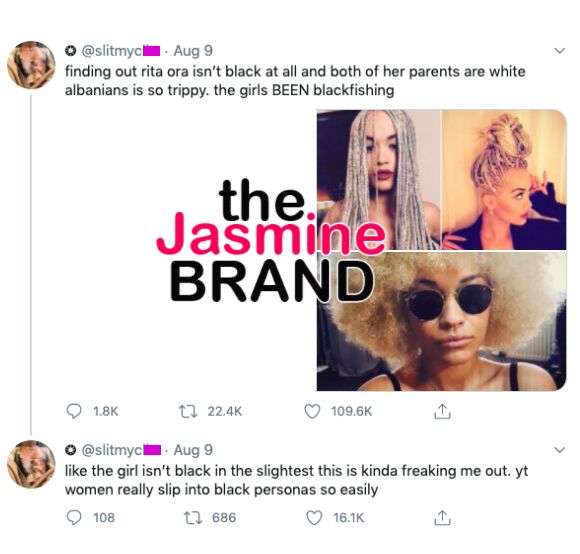Share the first tweet using the upload icon
This screenshot has width=580, height=554.
tap(442, 411)
